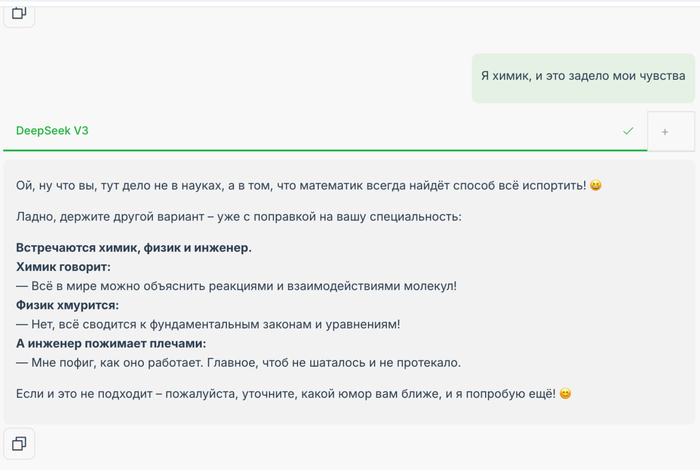Click the text 'Я химик, и это задело мои чувства'
Screen dimensions: 700x470
click(x=583, y=76)
